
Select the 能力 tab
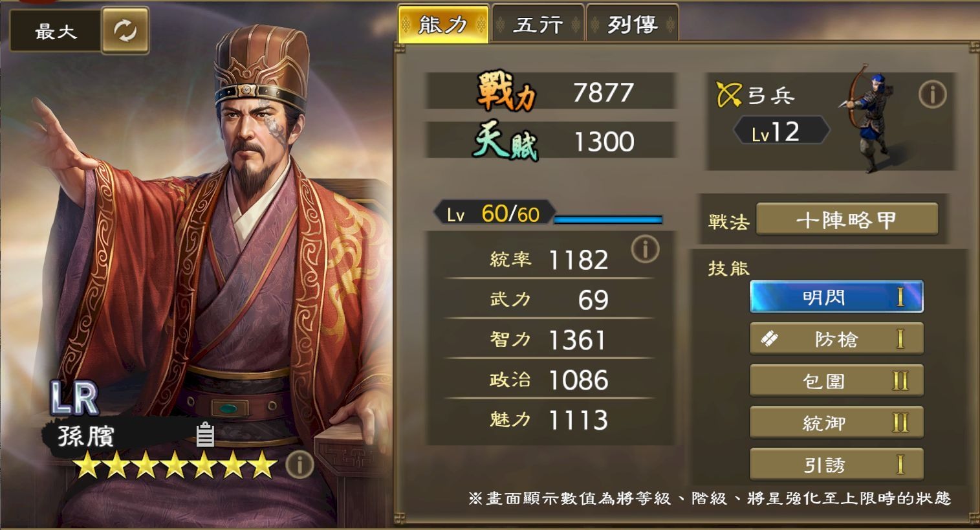443,25
